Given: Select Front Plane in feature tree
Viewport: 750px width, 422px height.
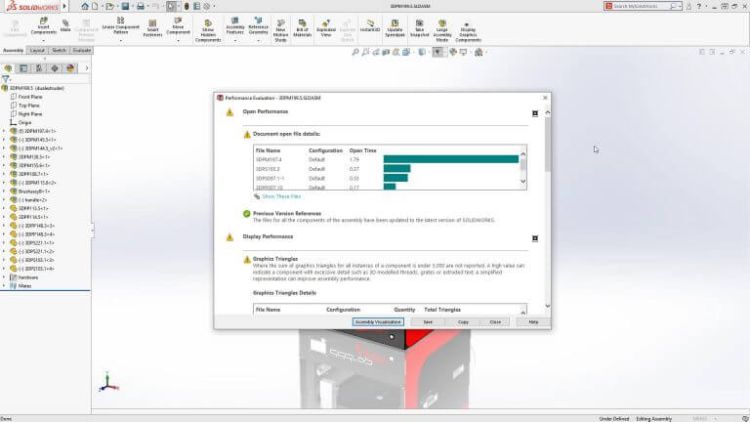Looking at the screenshot, I should [30, 97].
